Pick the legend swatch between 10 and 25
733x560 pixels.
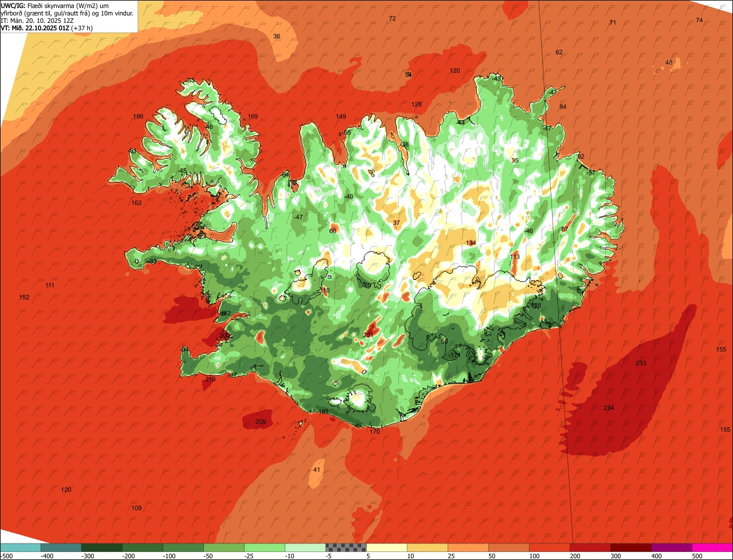[x=427, y=547]
